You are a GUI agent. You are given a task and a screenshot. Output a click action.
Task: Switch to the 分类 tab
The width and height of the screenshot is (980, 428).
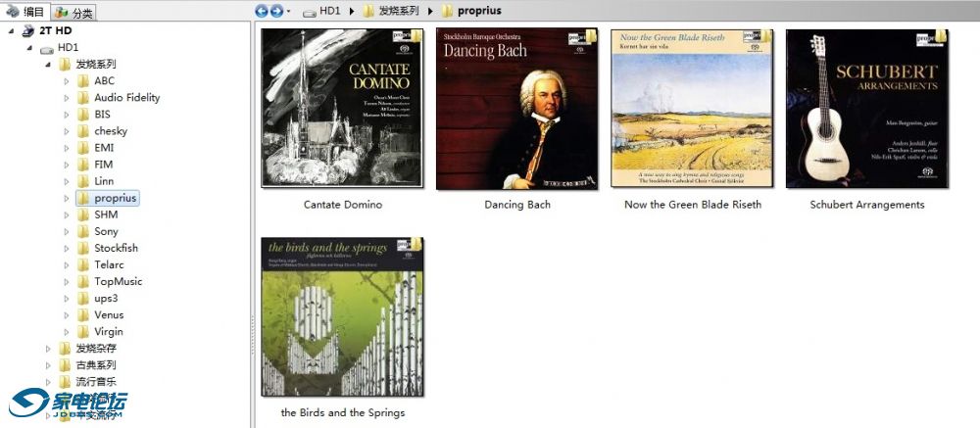[73, 12]
